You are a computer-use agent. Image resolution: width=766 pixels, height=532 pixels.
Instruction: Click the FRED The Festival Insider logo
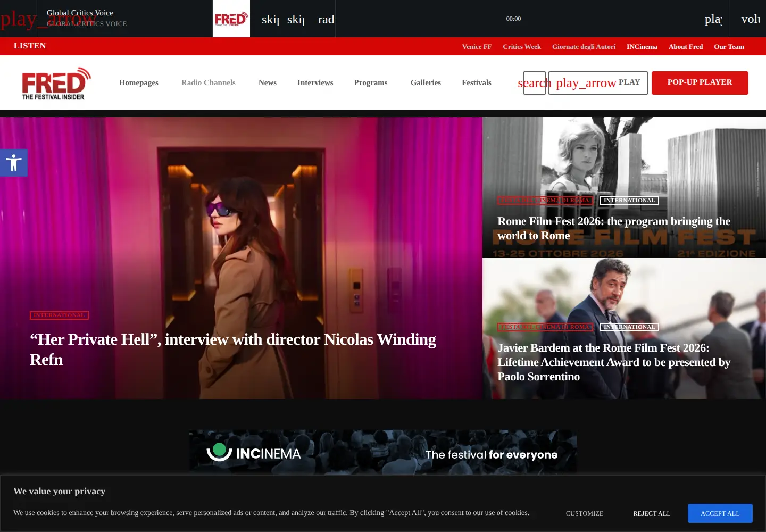(56, 84)
